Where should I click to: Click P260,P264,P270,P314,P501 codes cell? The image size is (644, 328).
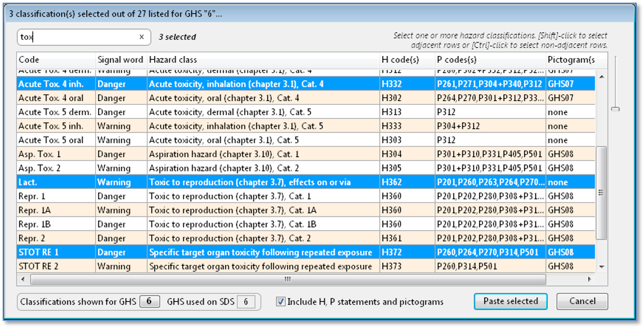[x=490, y=252]
